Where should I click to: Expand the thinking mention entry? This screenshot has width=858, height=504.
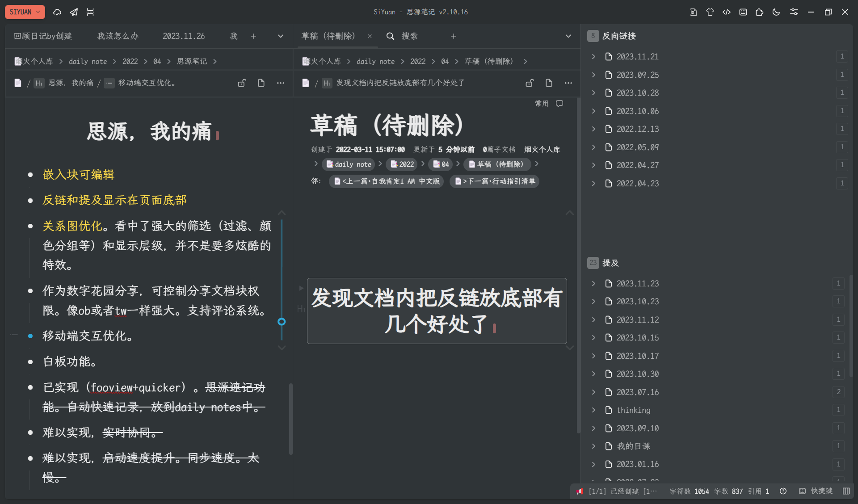click(593, 410)
